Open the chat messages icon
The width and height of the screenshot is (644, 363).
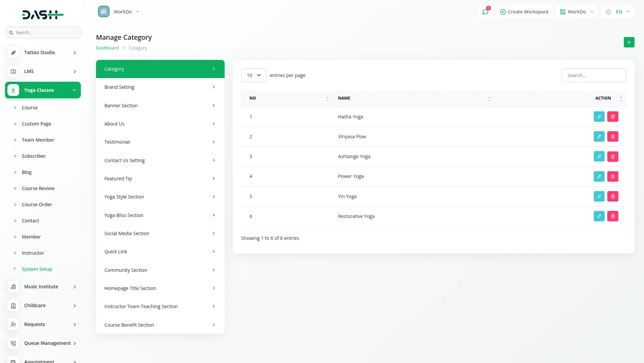coord(485,12)
